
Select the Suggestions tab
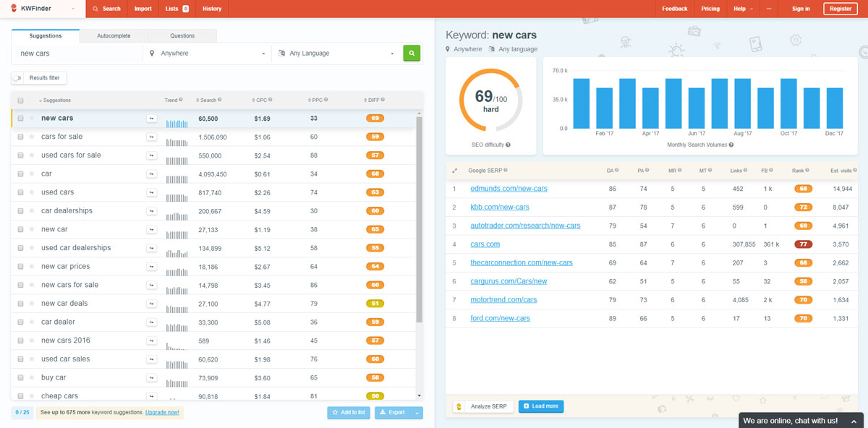click(46, 35)
